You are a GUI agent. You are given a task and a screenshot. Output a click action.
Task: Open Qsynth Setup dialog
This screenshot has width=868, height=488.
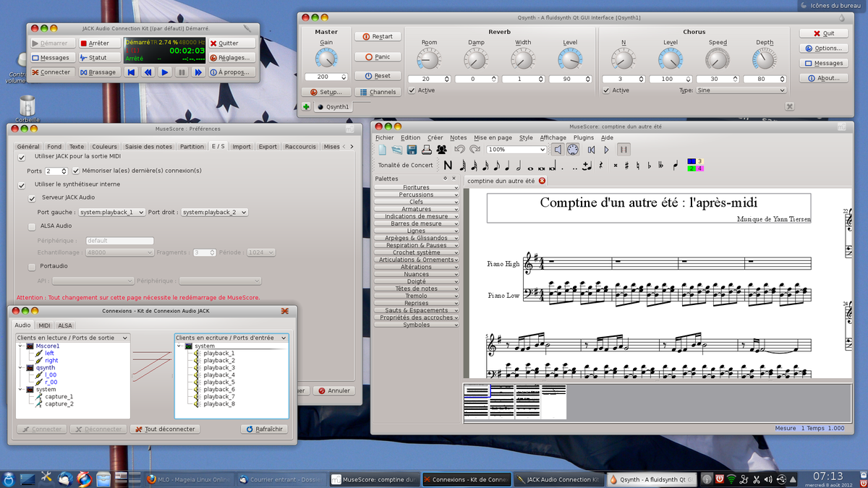coord(326,92)
